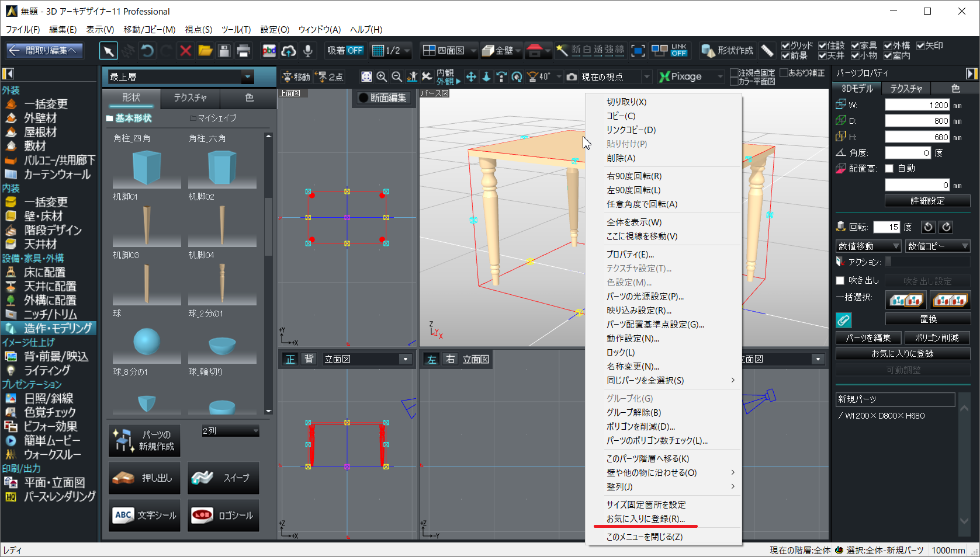The height and width of the screenshot is (557, 980).
Task: Click the printer icon in toolbar
Action: click(x=244, y=51)
